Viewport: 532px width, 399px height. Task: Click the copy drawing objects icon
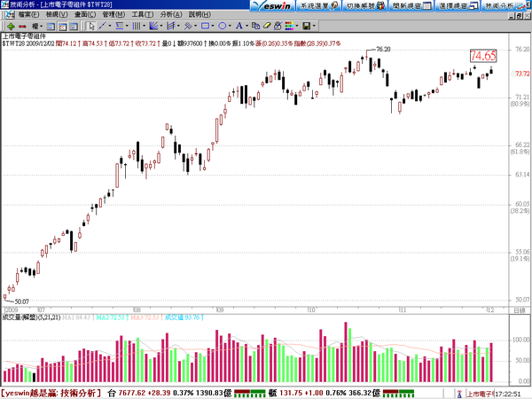256,26
